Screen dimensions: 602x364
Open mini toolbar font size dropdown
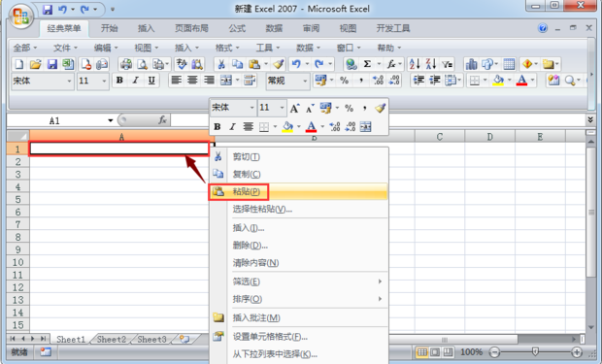(x=282, y=108)
